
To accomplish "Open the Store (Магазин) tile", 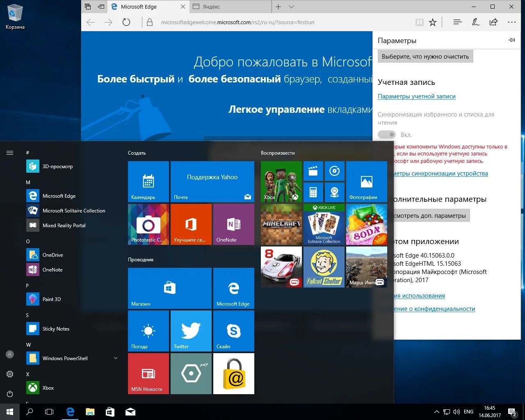I will coord(170,288).
